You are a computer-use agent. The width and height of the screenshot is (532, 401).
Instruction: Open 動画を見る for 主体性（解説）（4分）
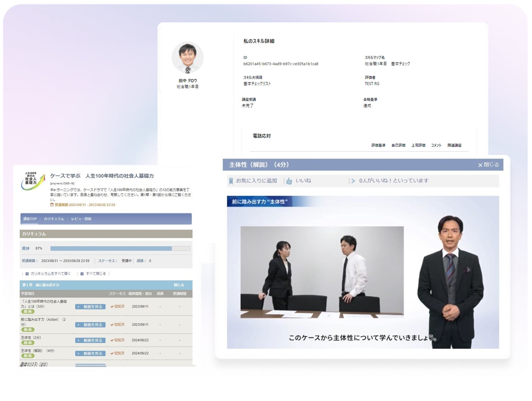pyautogui.click(x=90, y=353)
